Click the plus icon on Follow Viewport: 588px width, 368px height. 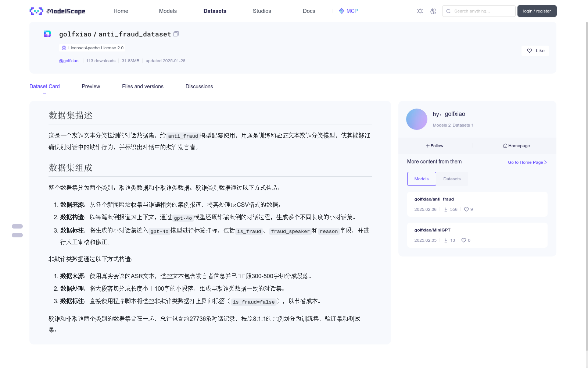[428, 146]
